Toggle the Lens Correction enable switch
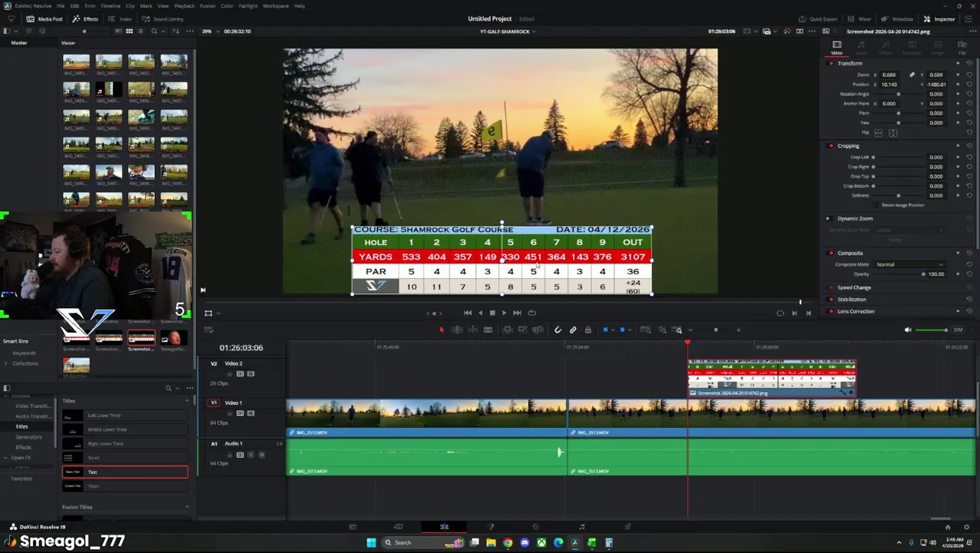Viewport: 980px width, 553px height. (x=831, y=311)
